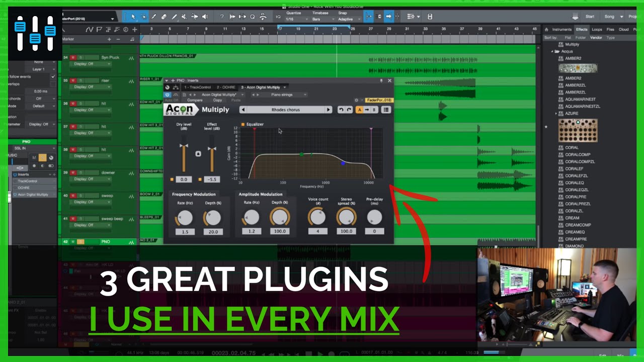Select A compare state in Multiply
644x362 pixels.
pos(360,110)
